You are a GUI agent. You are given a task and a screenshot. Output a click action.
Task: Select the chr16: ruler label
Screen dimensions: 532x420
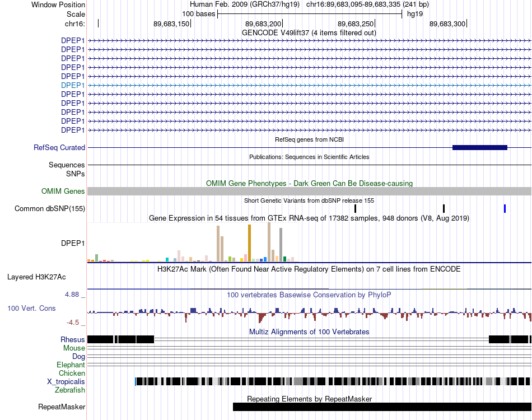click(74, 24)
